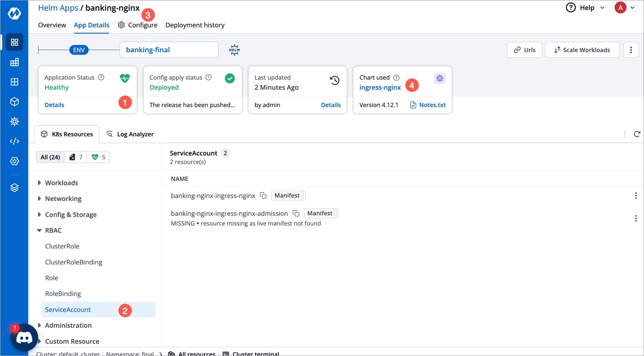Viewport: 644px width, 356px height.
Task: Open the four-square grid icon in sidebar
Action: click(x=14, y=82)
